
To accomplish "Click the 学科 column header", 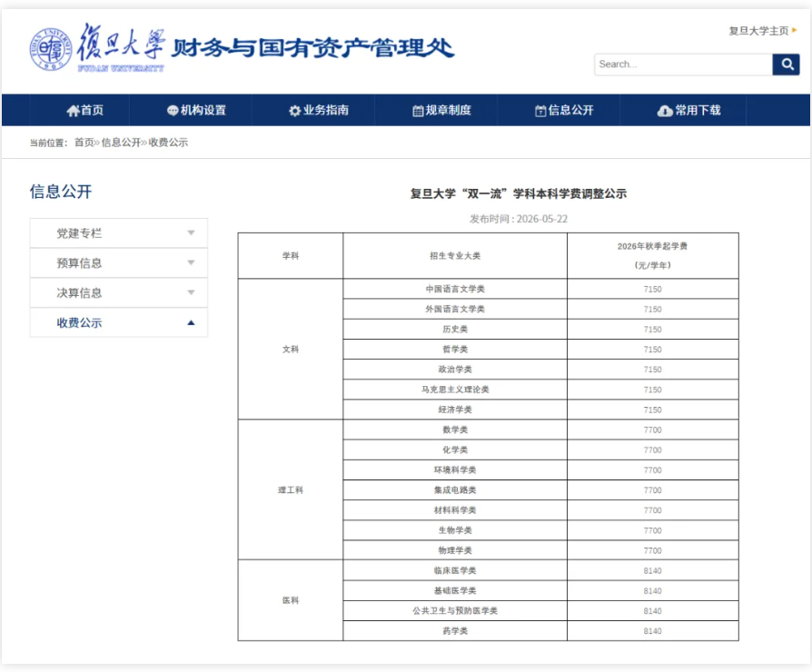I will (291, 256).
